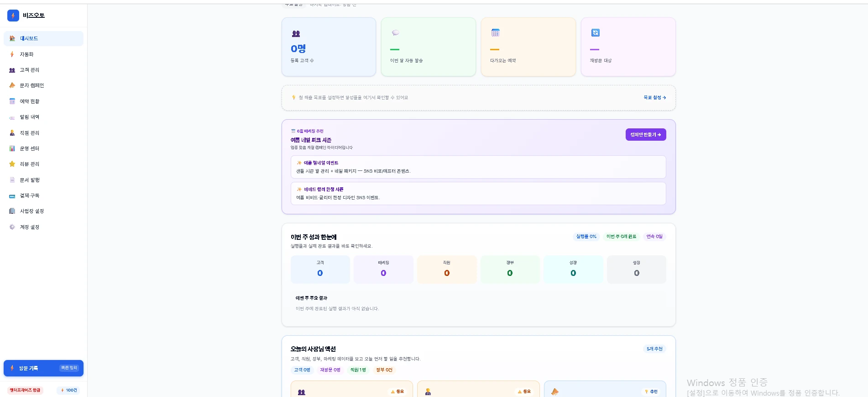Click the calendar icon beside 예약 현황
This screenshot has height=397, width=868.
12,101
